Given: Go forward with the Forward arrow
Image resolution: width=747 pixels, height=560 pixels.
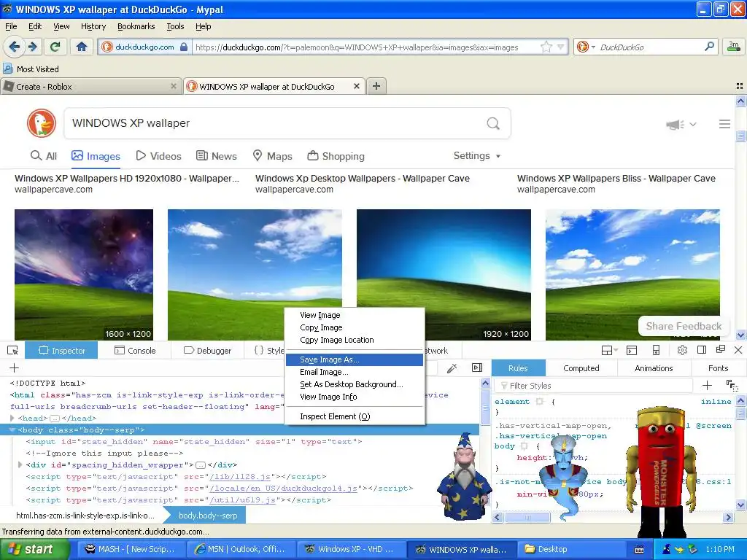Looking at the screenshot, I should [32, 47].
